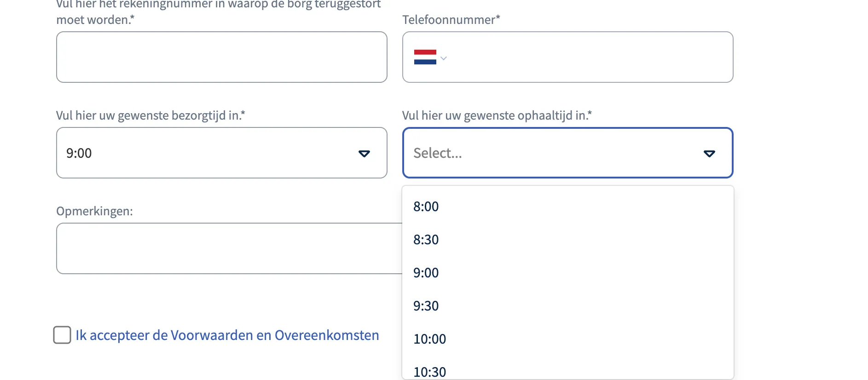The height and width of the screenshot is (380, 868).
Task: Select 8:30 as ophaaltijd
Action: tap(426, 240)
